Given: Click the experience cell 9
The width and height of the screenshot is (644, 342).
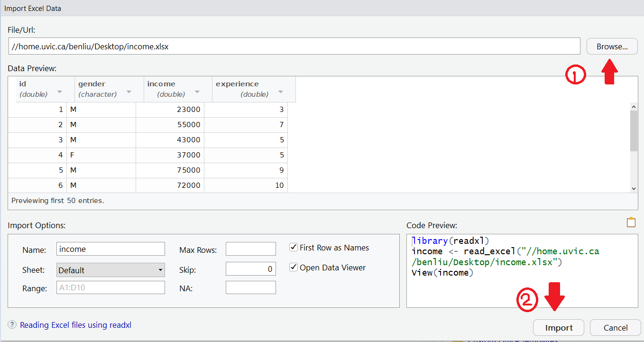Looking at the screenshot, I should [246, 170].
